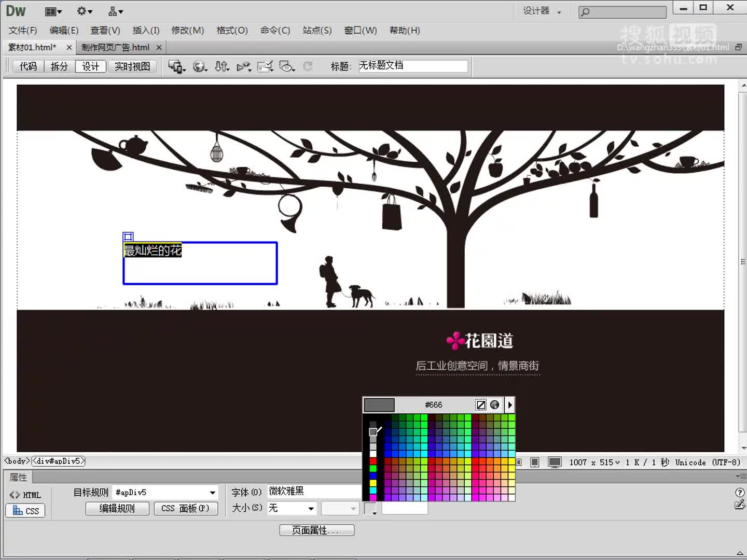Open the window size 1007 x 515 dropdown
Viewport: 747px width, 560px height.
coord(594,462)
